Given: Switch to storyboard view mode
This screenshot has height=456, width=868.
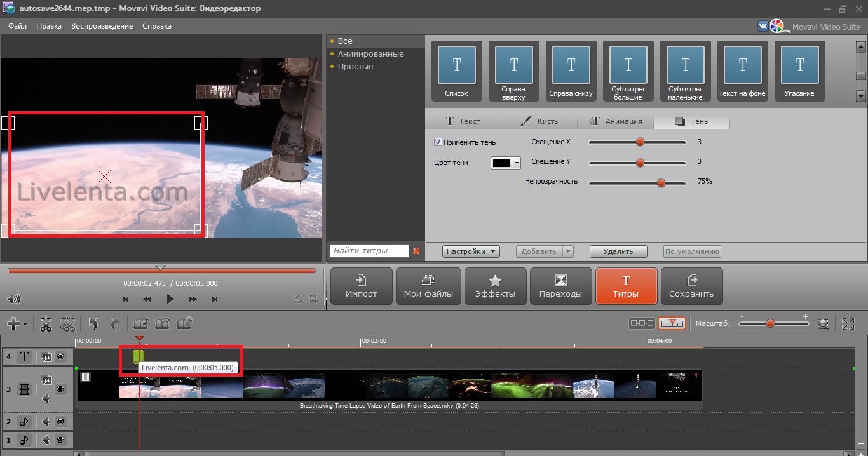Looking at the screenshot, I should [642, 323].
